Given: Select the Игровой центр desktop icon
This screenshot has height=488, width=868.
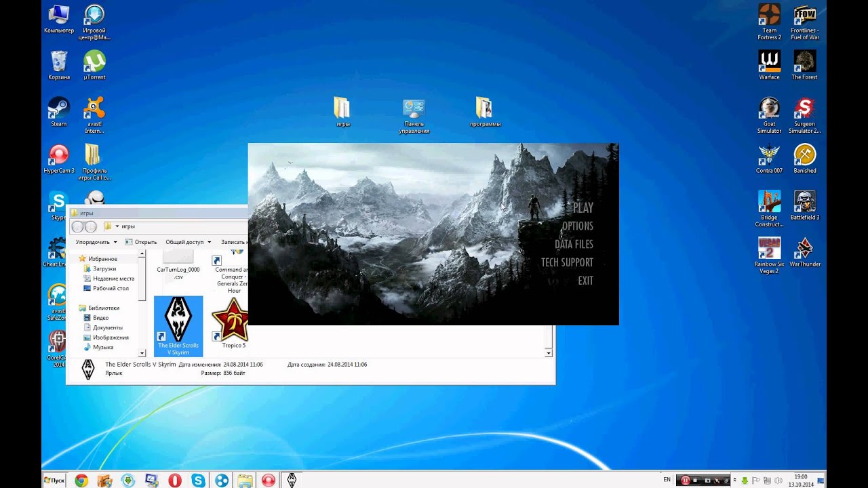Looking at the screenshot, I should (x=94, y=22).
